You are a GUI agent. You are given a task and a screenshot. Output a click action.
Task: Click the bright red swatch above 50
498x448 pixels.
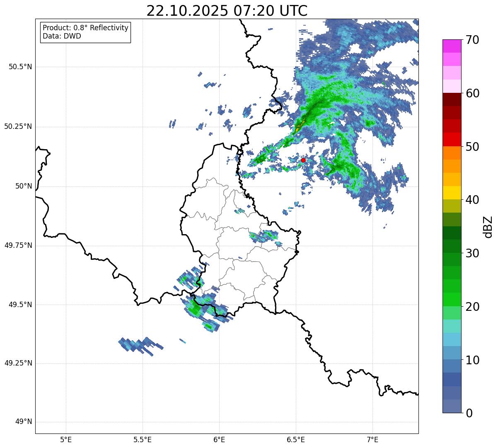pos(452,139)
